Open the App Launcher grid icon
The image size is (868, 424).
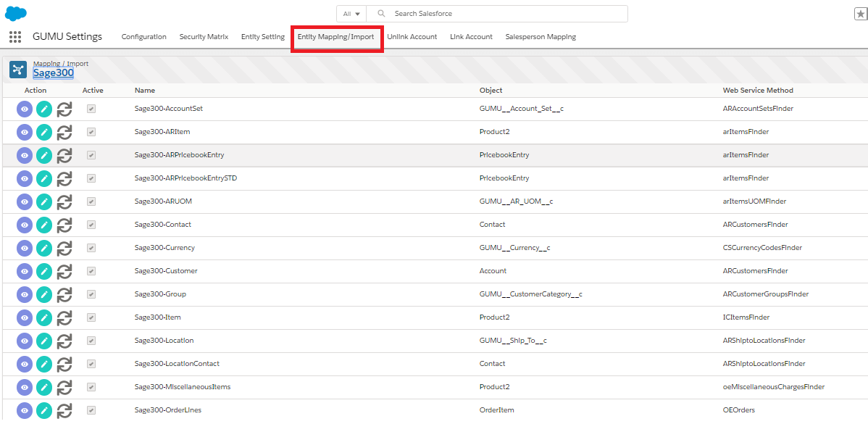point(15,37)
